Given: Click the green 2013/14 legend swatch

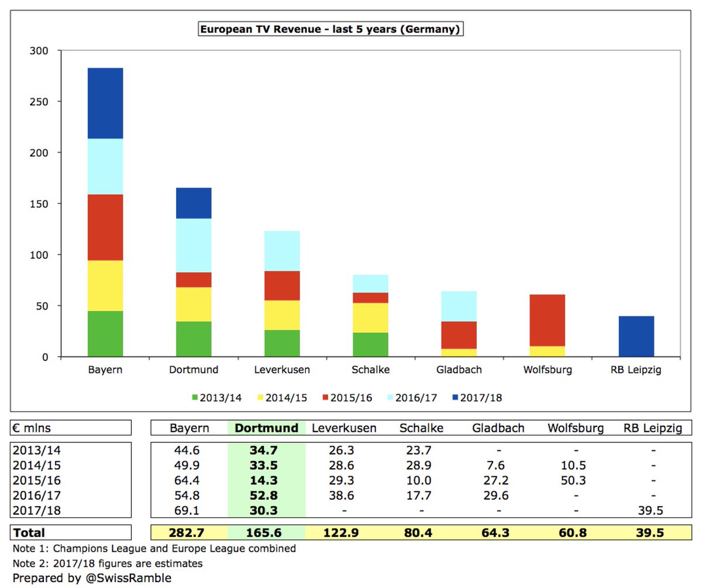Looking at the screenshot, I should [196, 398].
